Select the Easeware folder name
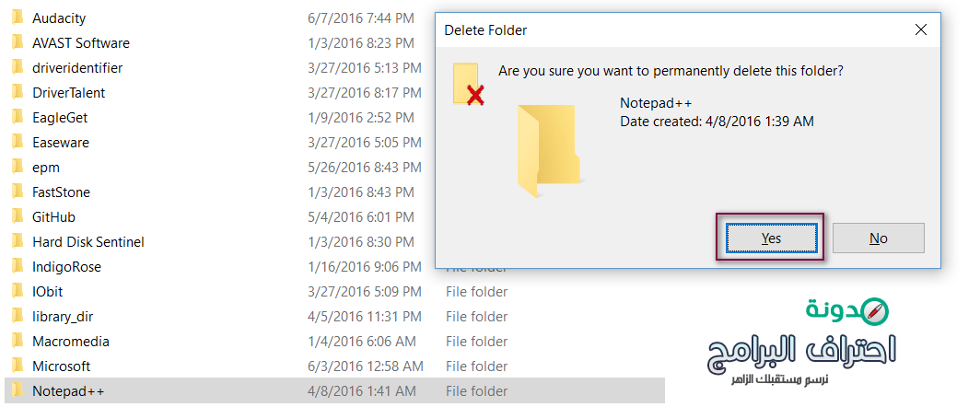Screen dimensions: 980x407 pos(61,142)
